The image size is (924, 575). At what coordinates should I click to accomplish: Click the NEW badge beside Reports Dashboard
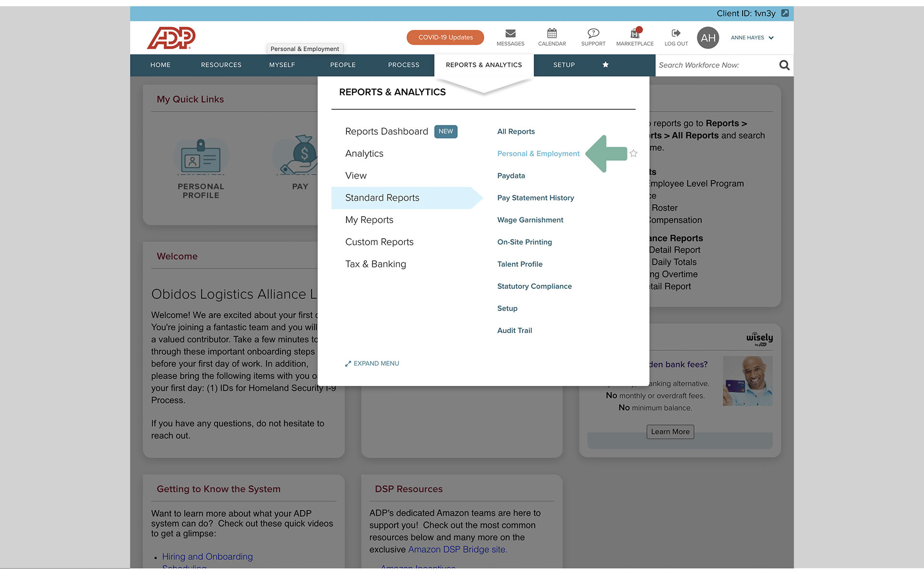(446, 131)
